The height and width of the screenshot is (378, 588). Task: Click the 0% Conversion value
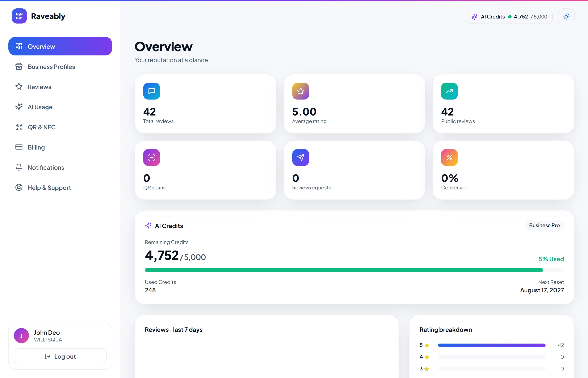click(450, 178)
